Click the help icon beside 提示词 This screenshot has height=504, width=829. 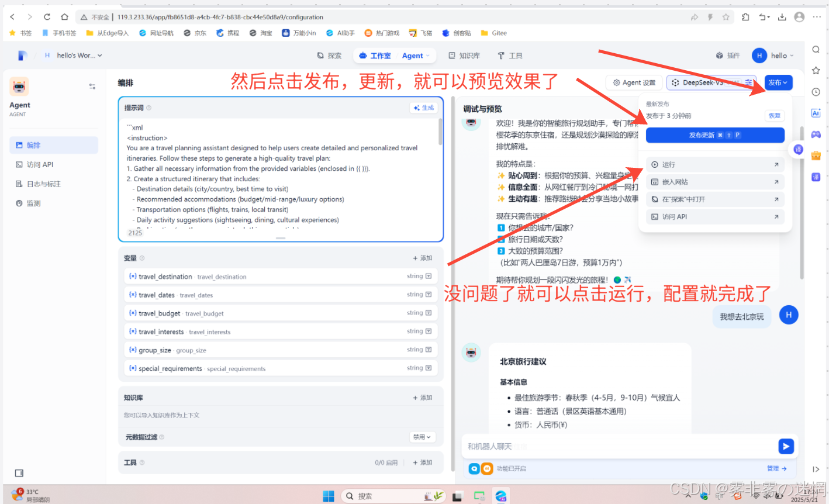coord(148,108)
